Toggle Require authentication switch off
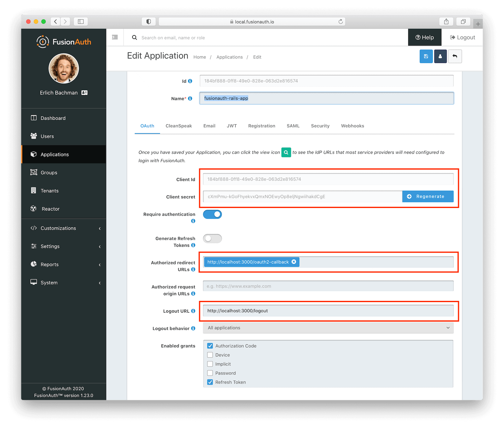 point(212,214)
